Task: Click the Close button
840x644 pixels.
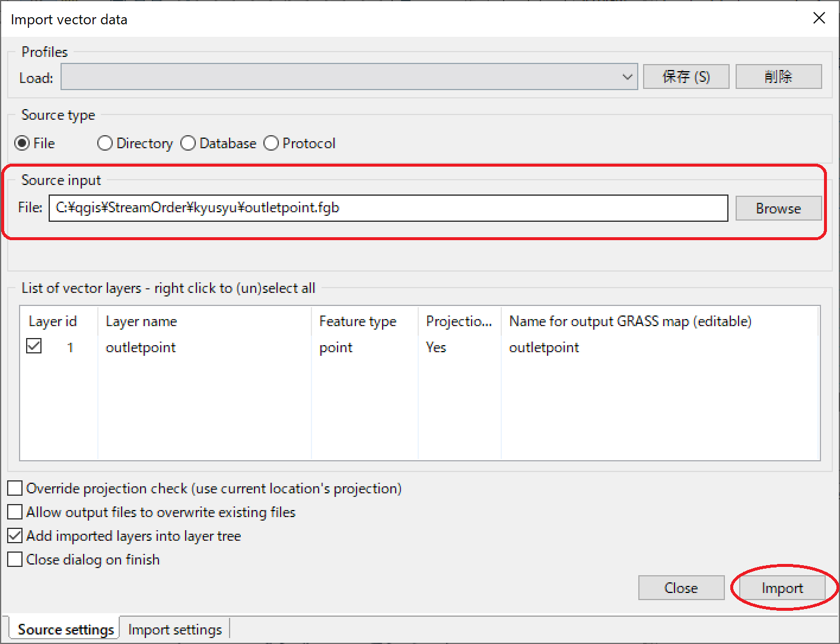Action: coord(681,588)
